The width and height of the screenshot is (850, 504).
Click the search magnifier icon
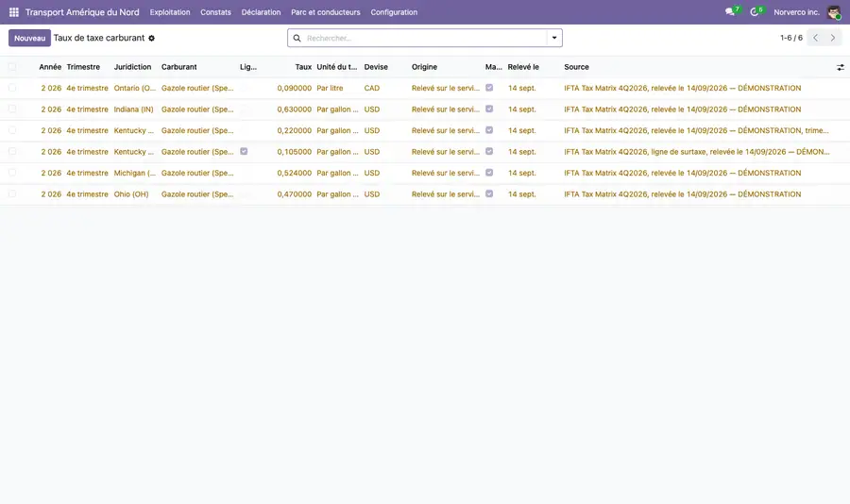[x=297, y=38]
